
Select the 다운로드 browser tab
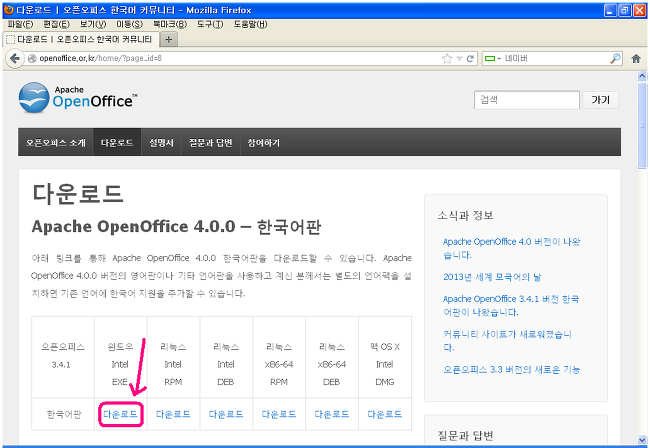click(x=82, y=39)
